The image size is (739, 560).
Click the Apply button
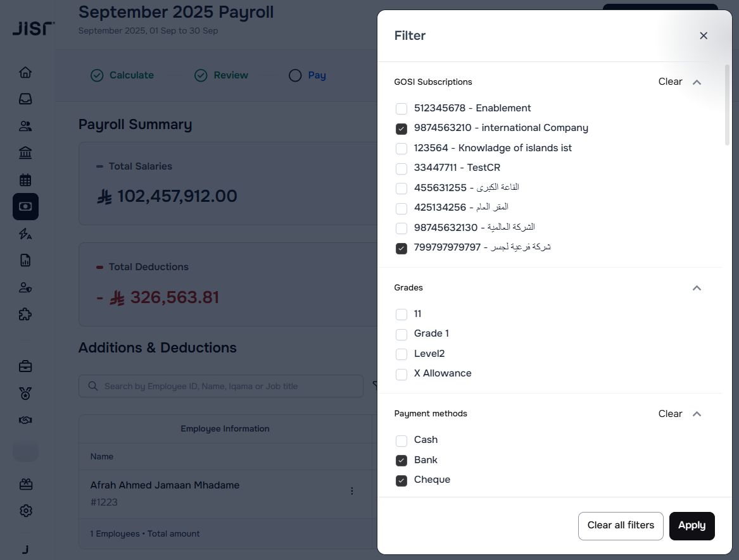[x=692, y=525]
